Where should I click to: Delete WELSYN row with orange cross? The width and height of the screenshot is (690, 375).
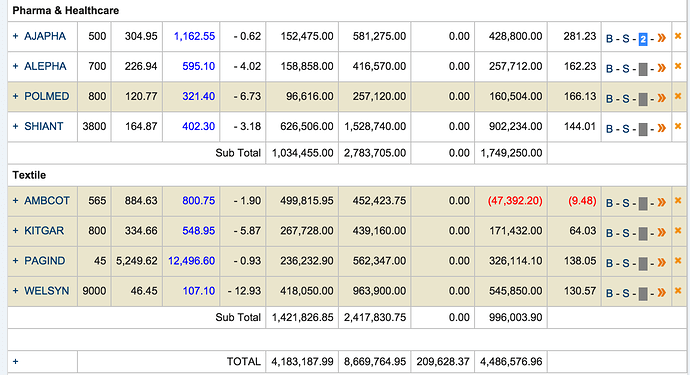tap(678, 291)
